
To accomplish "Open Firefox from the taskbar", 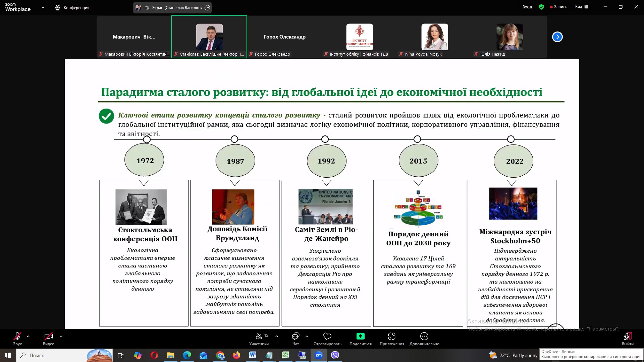I will click(x=236, y=355).
